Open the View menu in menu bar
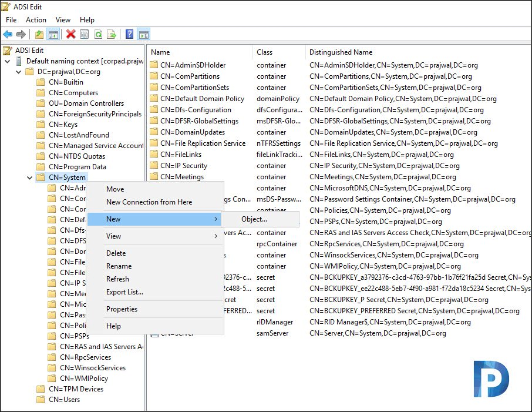532x412 pixels. [63, 20]
